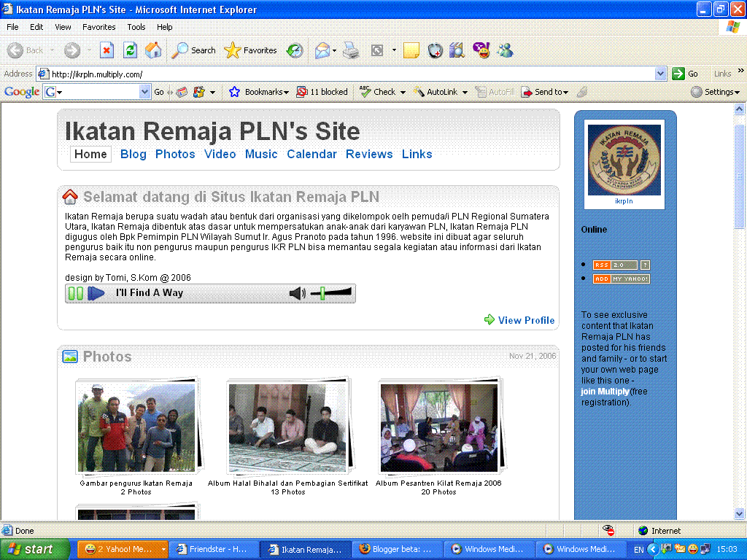Click the address bar URL field
The height and width of the screenshot is (560, 747).
[352, 74]
